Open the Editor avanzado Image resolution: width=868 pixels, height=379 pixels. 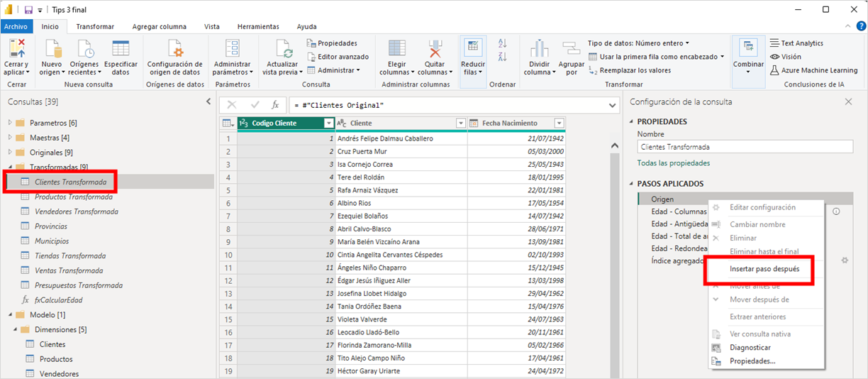[342, 57]
